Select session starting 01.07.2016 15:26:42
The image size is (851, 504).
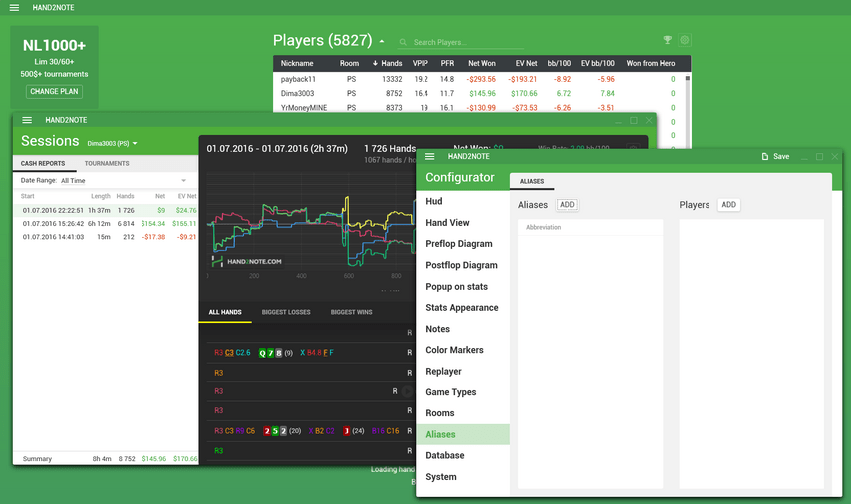[x=106, y=223]
